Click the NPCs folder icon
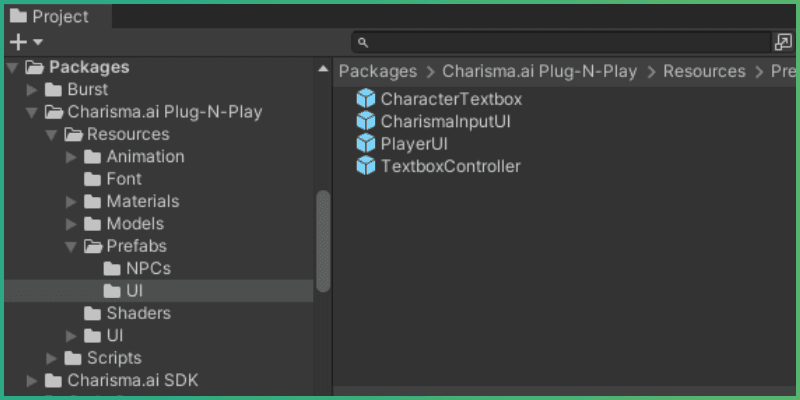The height and width of the screenshot is (400, 800). (112, 269)
